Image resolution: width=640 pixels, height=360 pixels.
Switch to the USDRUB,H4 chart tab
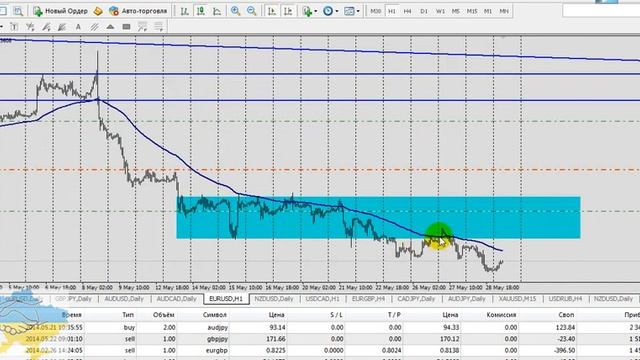click(x=565, y=299)
